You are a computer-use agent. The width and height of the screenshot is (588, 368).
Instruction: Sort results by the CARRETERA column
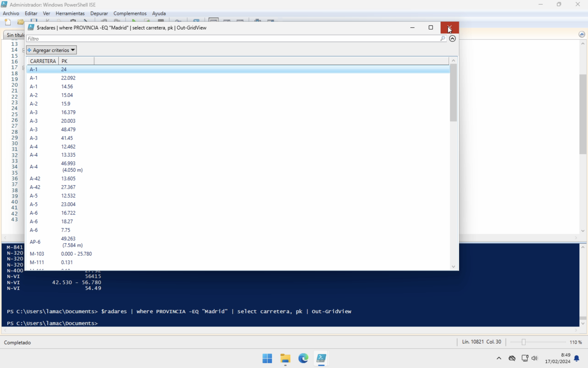[x=42, y=61]
